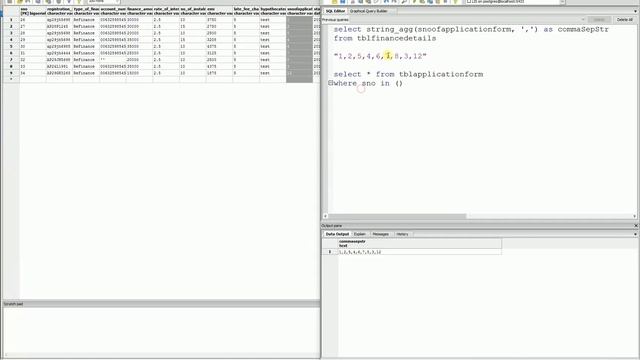640x360 pixels.
Task: Select the hypothecated column header
Action: 273,11
